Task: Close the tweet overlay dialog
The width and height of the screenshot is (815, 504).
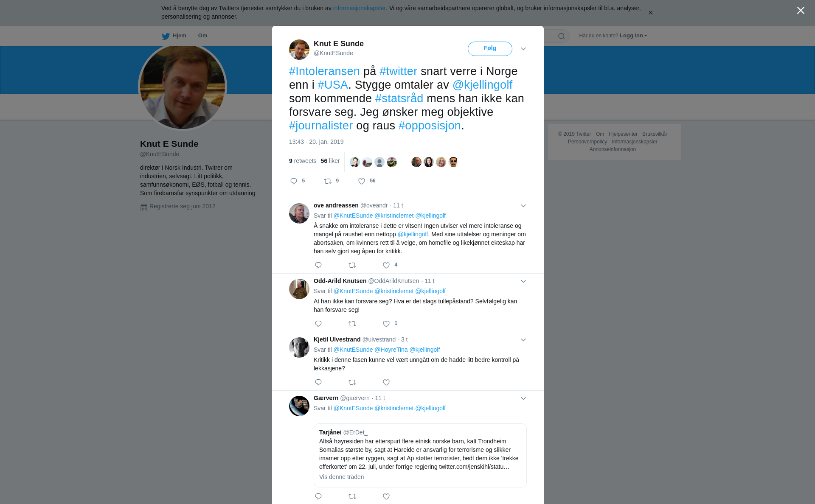Action: [801, 11]
